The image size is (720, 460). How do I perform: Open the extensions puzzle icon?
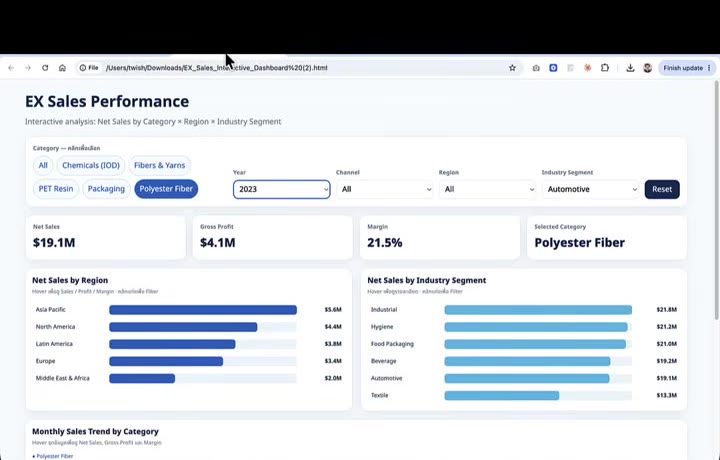605,68
